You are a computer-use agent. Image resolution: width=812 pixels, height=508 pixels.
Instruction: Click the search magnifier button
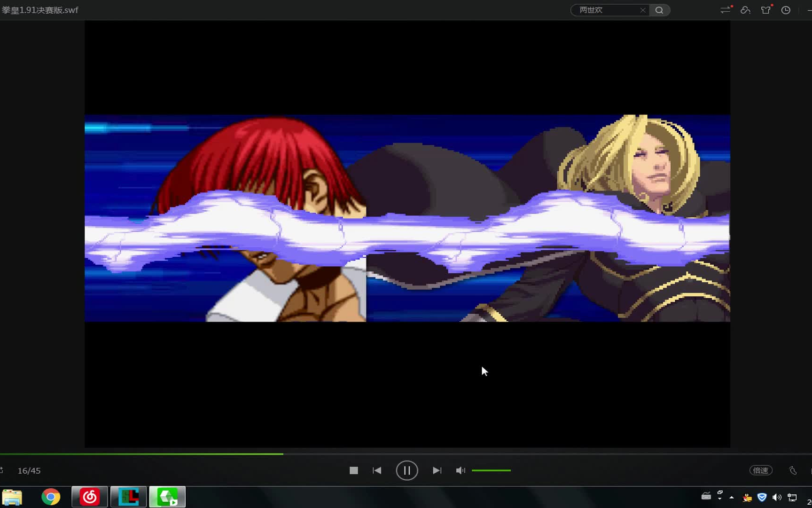coord(659,10)
